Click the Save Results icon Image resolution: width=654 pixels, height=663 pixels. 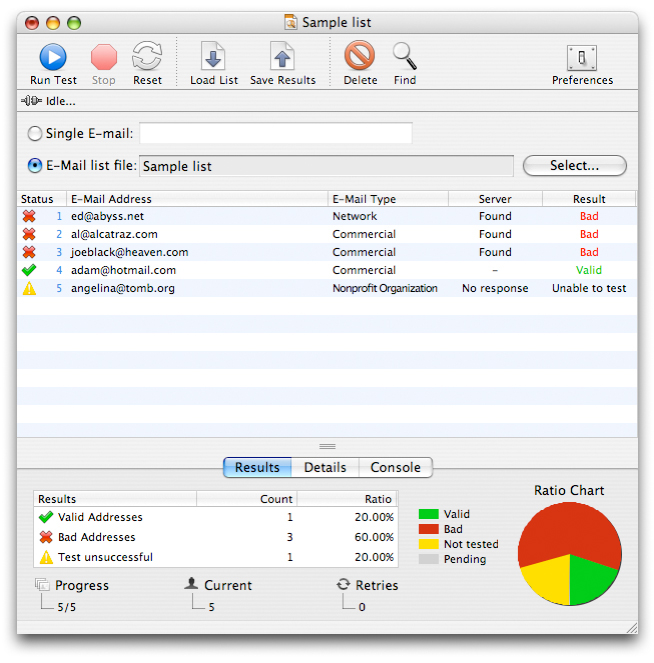282,57
